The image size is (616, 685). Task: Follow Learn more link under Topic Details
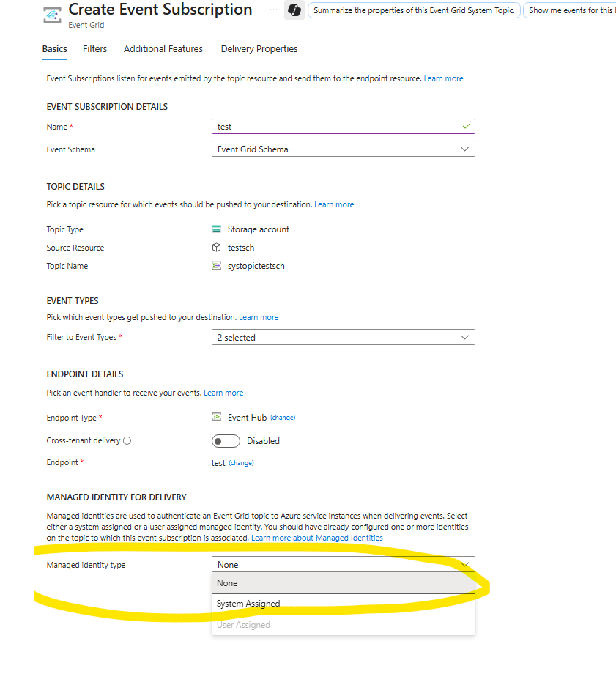coord(334,204)
